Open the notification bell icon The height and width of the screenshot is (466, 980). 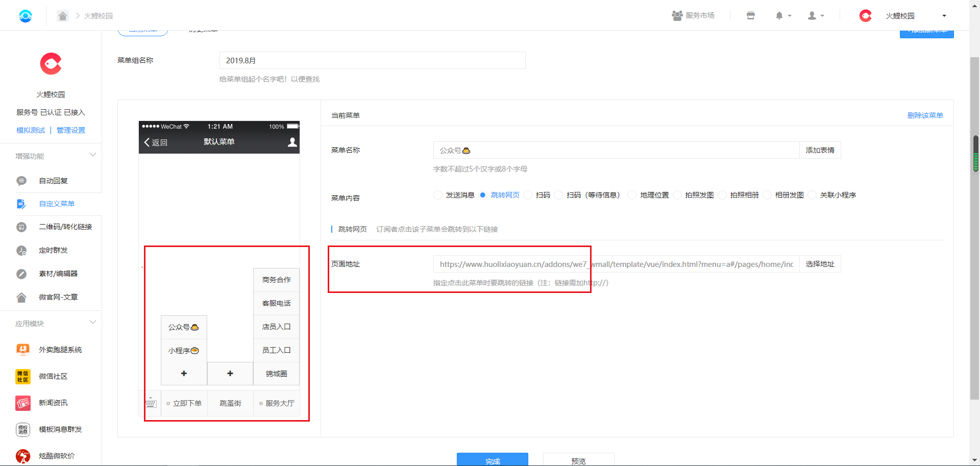[x=779, y=16]
